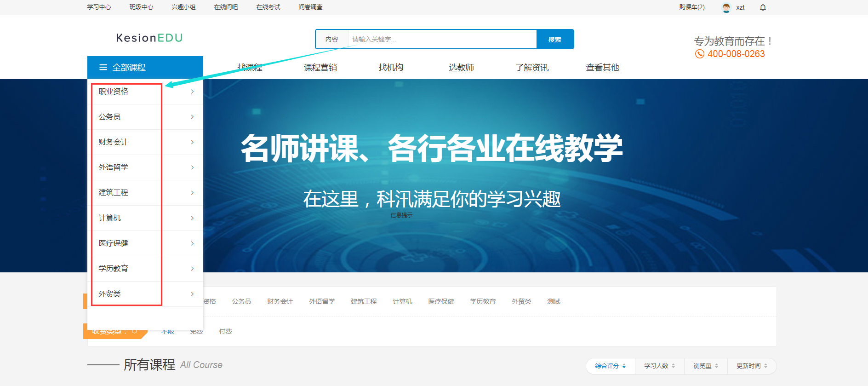Select 职业资格 in the sidebar

click(x=113, y=92)
